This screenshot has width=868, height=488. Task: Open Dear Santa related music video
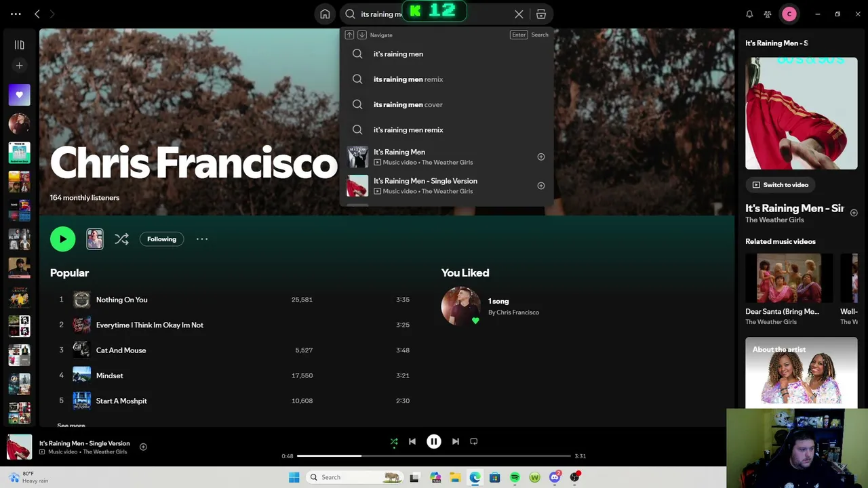789,289
